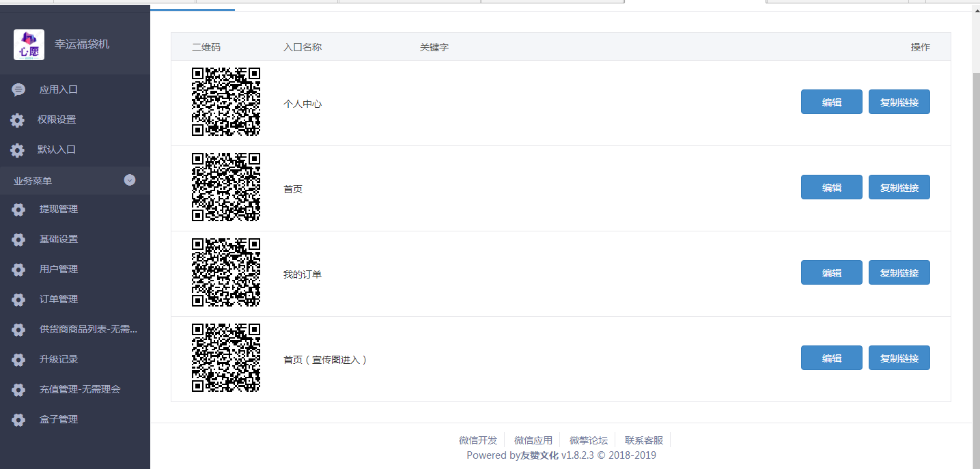Click 编辑 button for 个人中心
The width and height of the screenshot is (980, 469).
click(x=832, y=102)
